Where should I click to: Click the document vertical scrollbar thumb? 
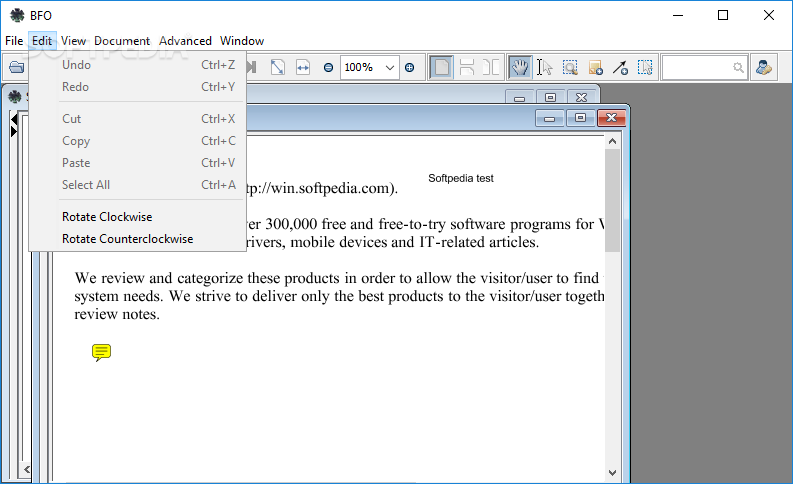[x=612, y=200]
